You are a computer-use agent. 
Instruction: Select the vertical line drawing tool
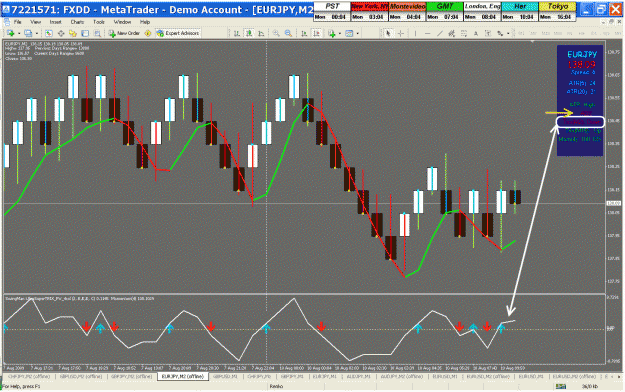pos(415,33)
